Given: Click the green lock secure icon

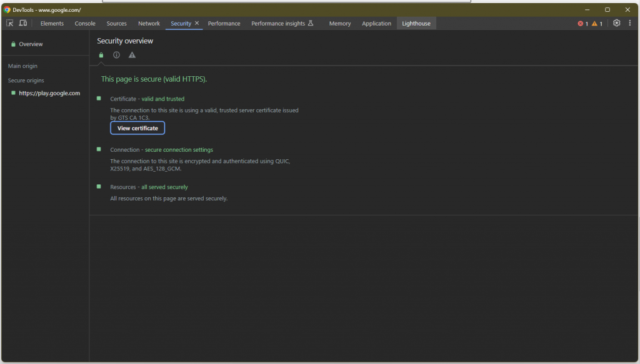Looking at the screenshot, I should pos(101,55).
